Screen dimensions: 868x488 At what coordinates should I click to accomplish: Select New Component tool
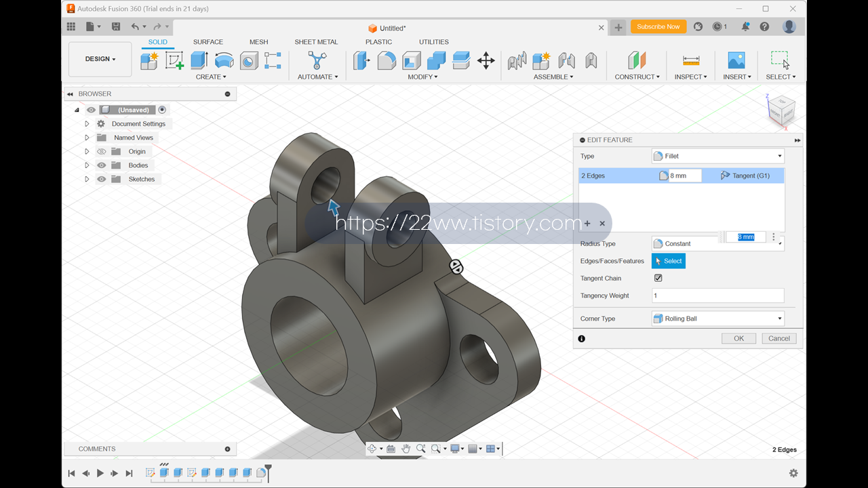pos(149,60)
